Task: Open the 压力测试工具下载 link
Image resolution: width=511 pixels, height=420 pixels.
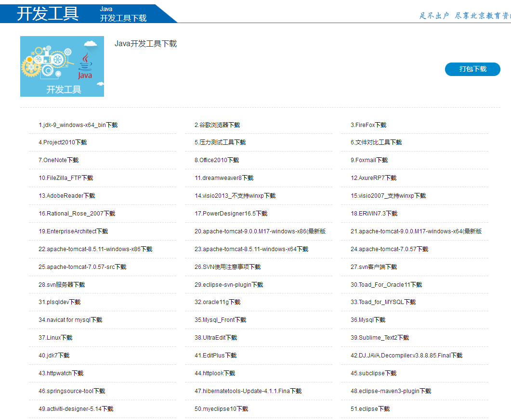Action: click(x=220, y=143)
